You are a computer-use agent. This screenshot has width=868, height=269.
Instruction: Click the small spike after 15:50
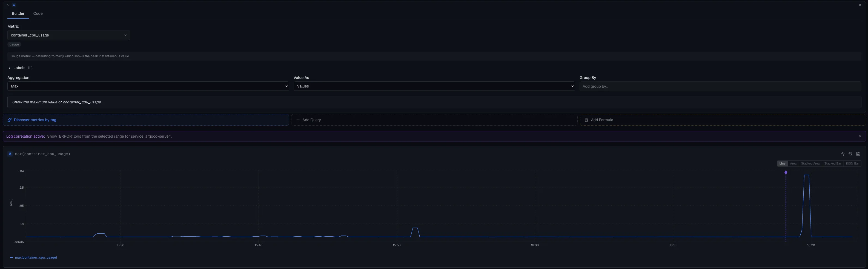click(x=415, y=228)
